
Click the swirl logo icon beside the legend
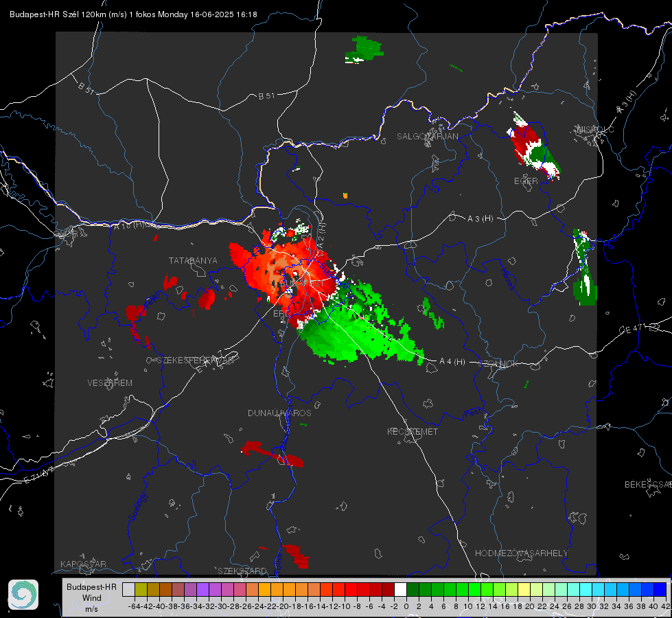click(x=23, y=595)
